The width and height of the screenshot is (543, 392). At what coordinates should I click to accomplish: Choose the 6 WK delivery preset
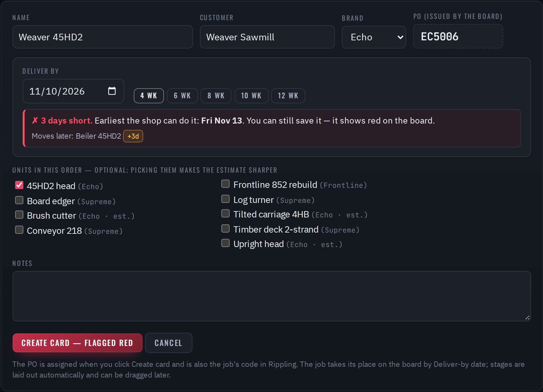182,96
